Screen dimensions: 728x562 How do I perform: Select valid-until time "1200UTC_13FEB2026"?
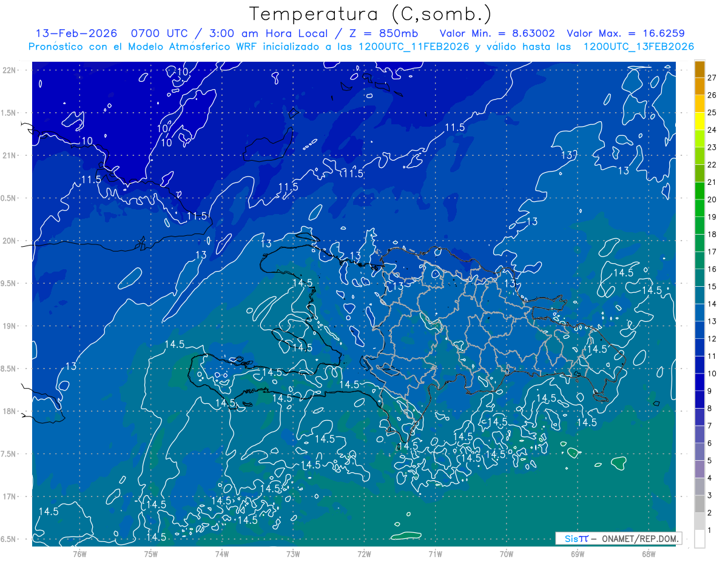point(639,47)
